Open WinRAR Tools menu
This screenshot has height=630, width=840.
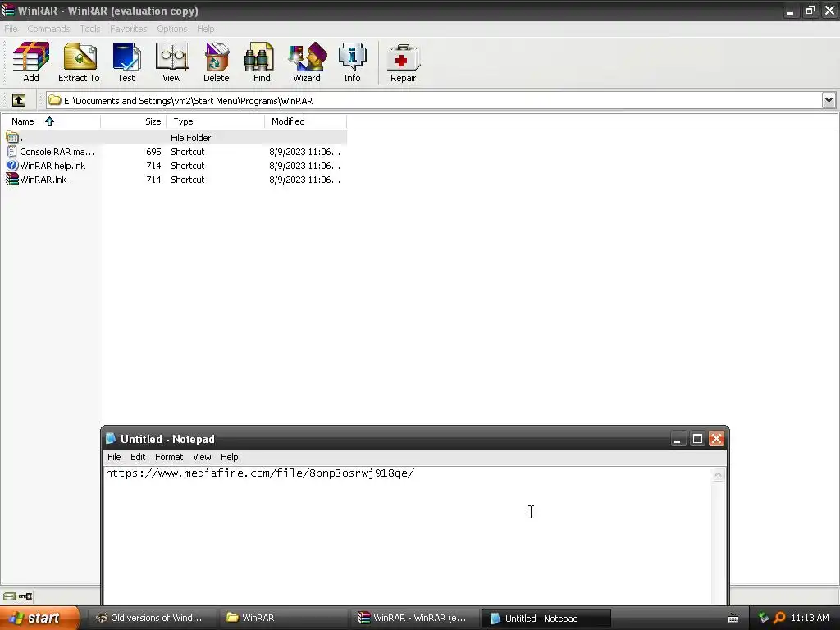[90, 29]
